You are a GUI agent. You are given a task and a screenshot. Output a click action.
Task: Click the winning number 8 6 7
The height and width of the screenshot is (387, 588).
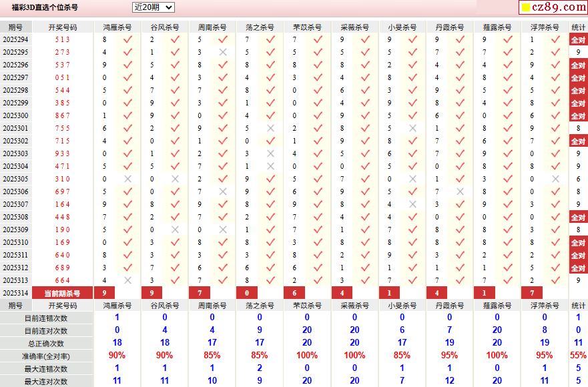(x=62, y=115)
